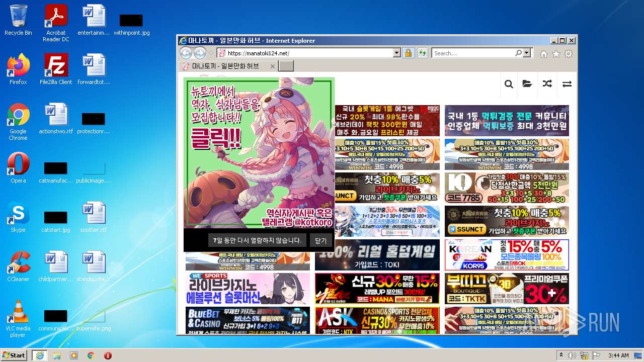Close the 마나토끼 tab

pyautogui.click(x=272, y=66)
